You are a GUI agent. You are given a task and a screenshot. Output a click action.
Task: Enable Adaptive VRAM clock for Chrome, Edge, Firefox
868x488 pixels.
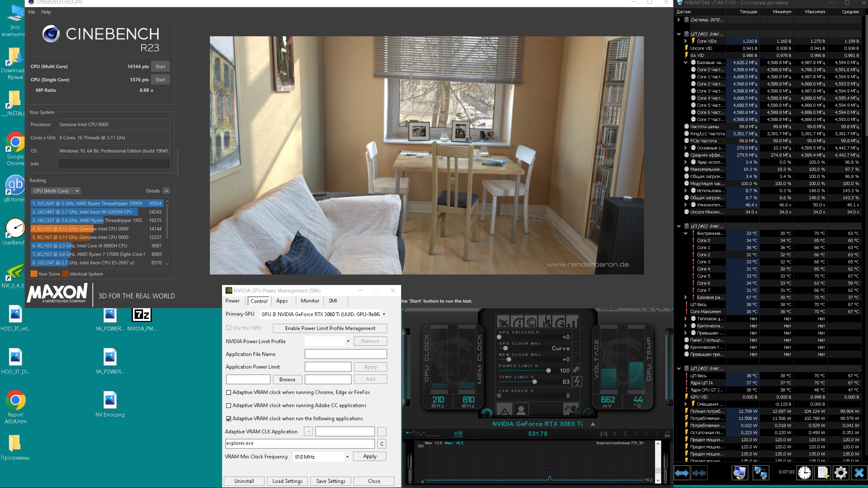229,392
